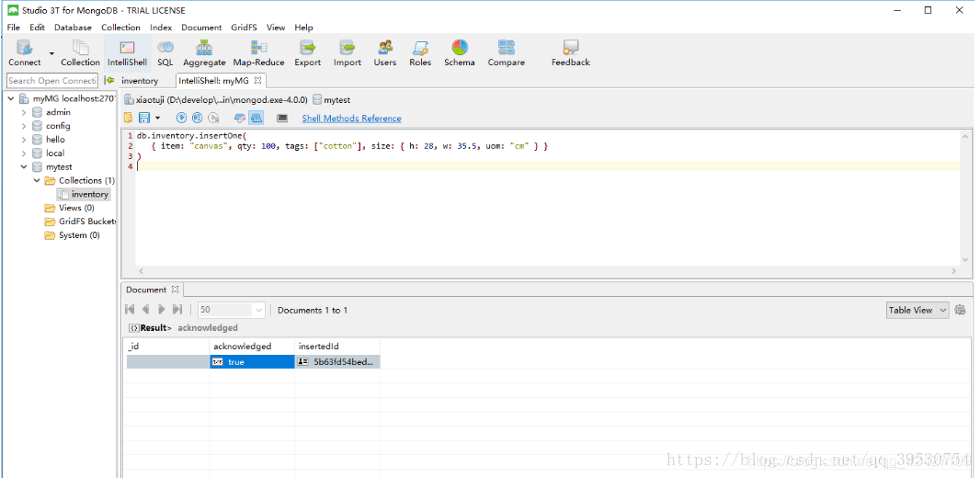
Task: Expand the admin database node
Action: (x=25, y=112)
